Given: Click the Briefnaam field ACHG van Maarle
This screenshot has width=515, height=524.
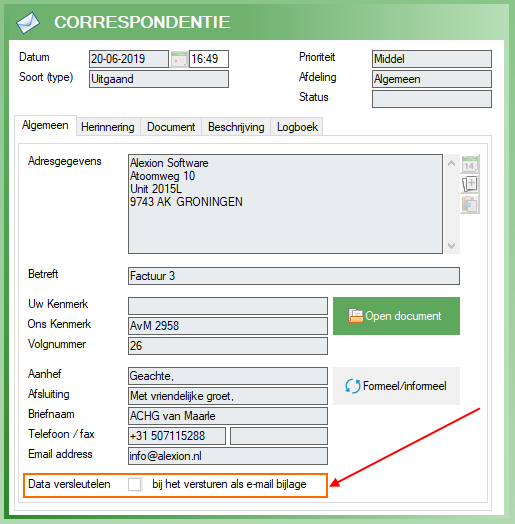Looking at the screenshot, I should coord(228,416).
